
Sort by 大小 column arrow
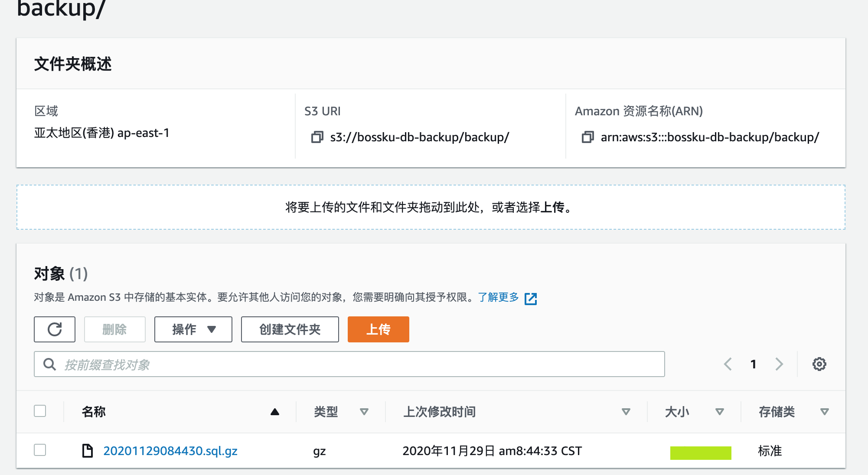(720, 412)
